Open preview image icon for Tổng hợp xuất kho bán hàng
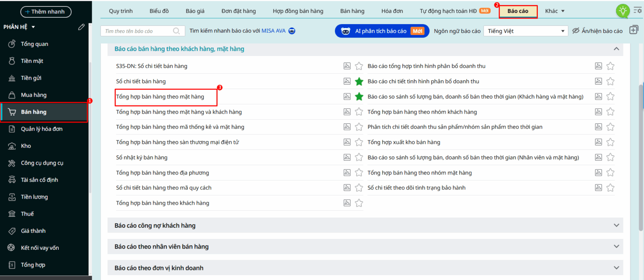Screen dimensions: 644x280 point(599,142)
